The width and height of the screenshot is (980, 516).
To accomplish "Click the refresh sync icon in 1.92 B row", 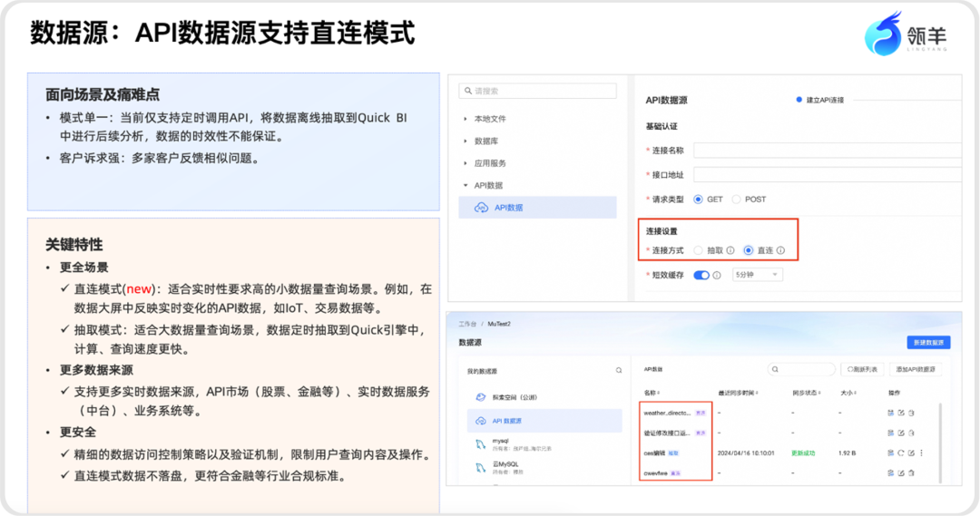I will (x=901, y=453).
